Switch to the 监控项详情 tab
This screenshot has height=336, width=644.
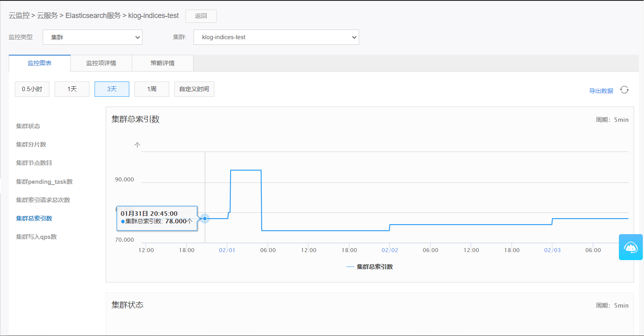(x=101, y=63)
